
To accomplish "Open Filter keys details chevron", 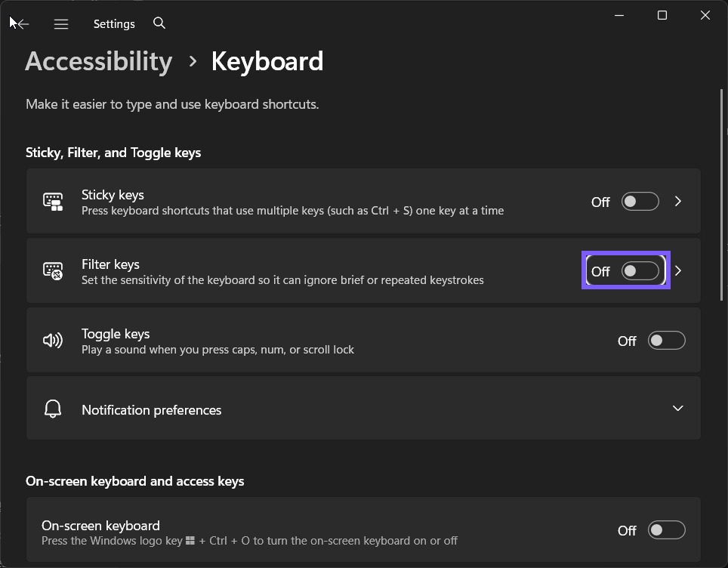I will [678, 270].
